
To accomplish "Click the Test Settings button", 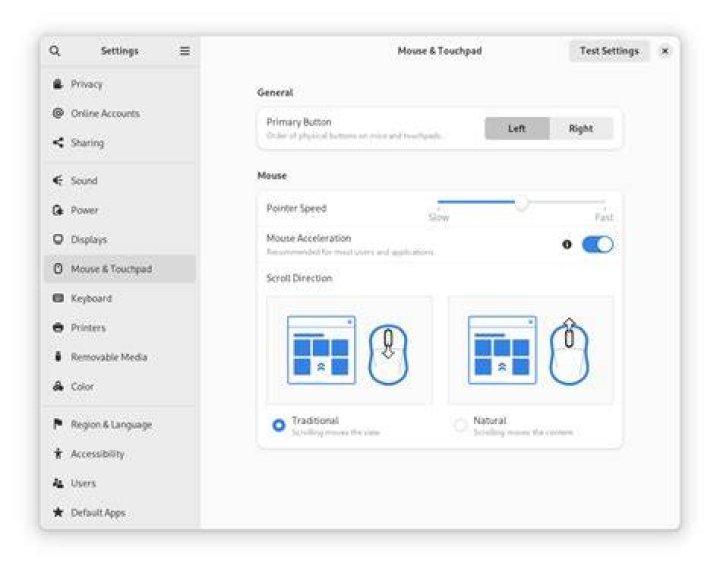I will coord(609,51).
